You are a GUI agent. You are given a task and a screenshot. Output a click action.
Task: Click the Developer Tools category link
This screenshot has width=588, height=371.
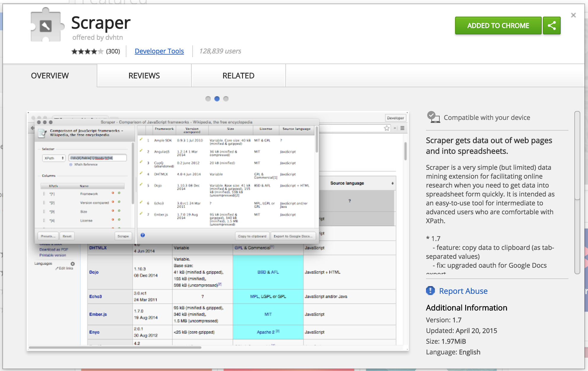[159, 51]
